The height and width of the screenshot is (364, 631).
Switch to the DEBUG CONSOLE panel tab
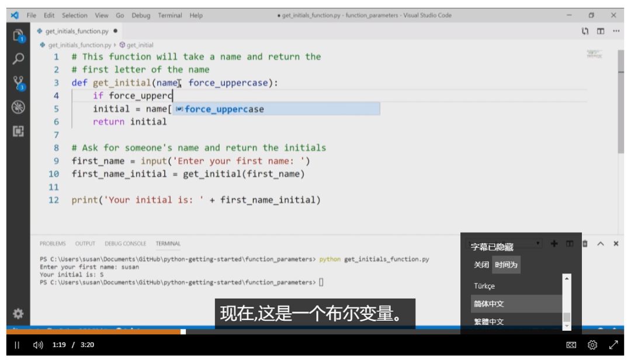tap(125, 243)
